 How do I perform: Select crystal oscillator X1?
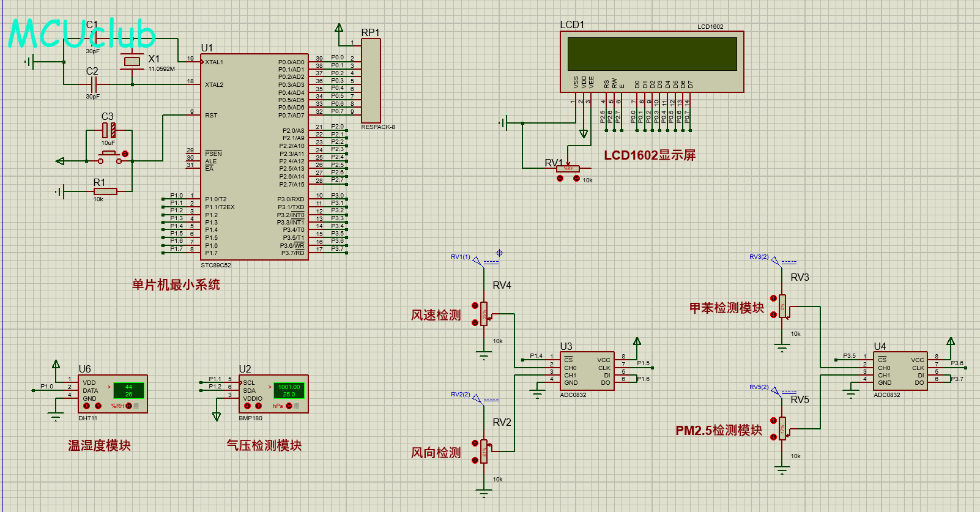click(x=132, y=61)
